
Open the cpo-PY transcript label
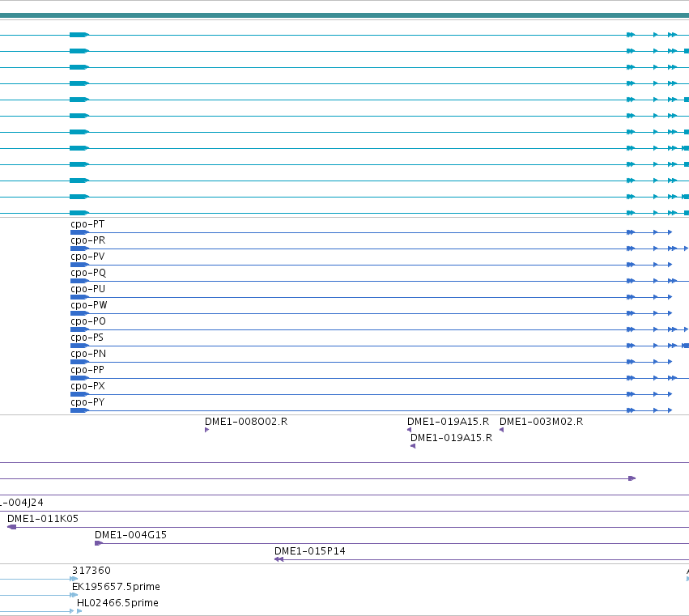[x=87, y=402]
